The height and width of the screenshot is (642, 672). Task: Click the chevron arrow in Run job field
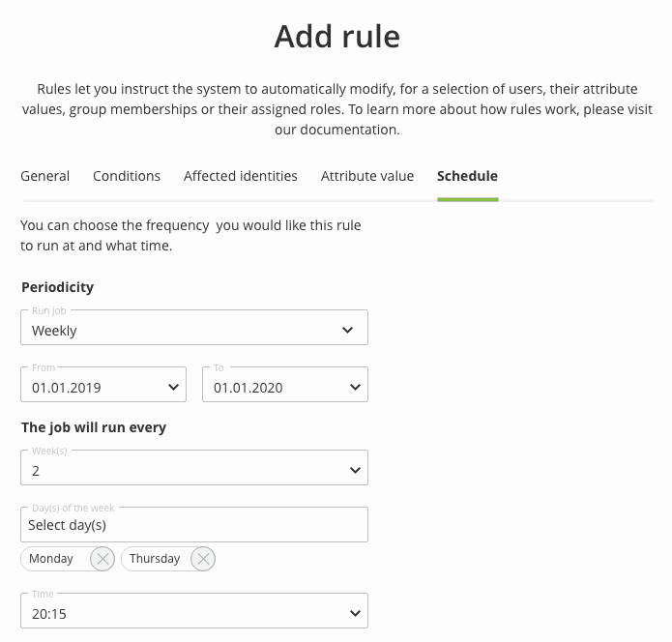(348, 331)
